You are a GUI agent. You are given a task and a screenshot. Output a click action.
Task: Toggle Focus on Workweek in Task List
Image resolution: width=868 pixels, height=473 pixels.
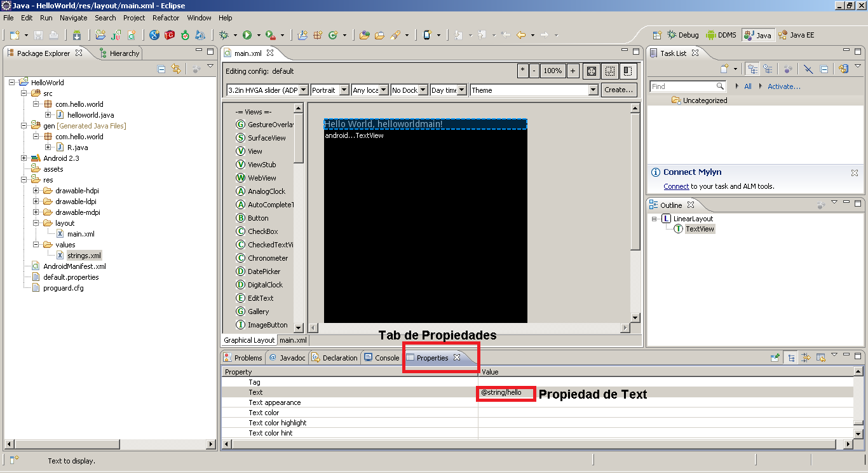click(x=787, y=69)
